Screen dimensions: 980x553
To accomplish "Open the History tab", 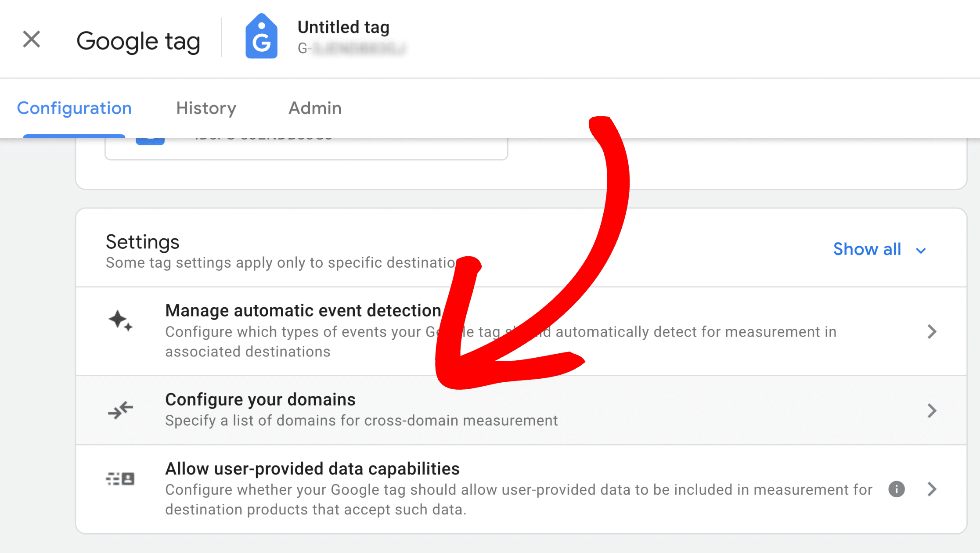I will (x=206, y=108).
